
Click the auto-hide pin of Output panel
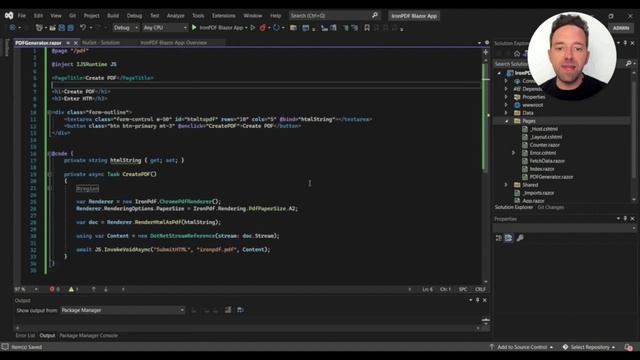click(x=478, y=300)
